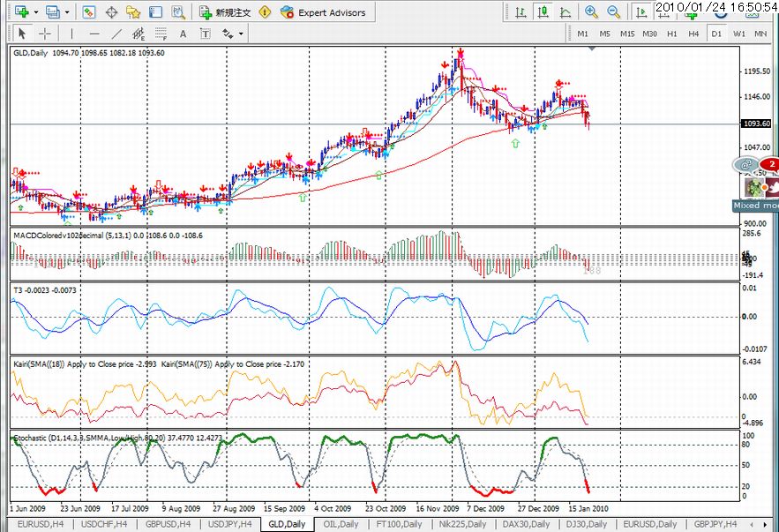Open the Nik225,Daily chart tab
This screenshot has width=779, height=532.
click(462, 524)
